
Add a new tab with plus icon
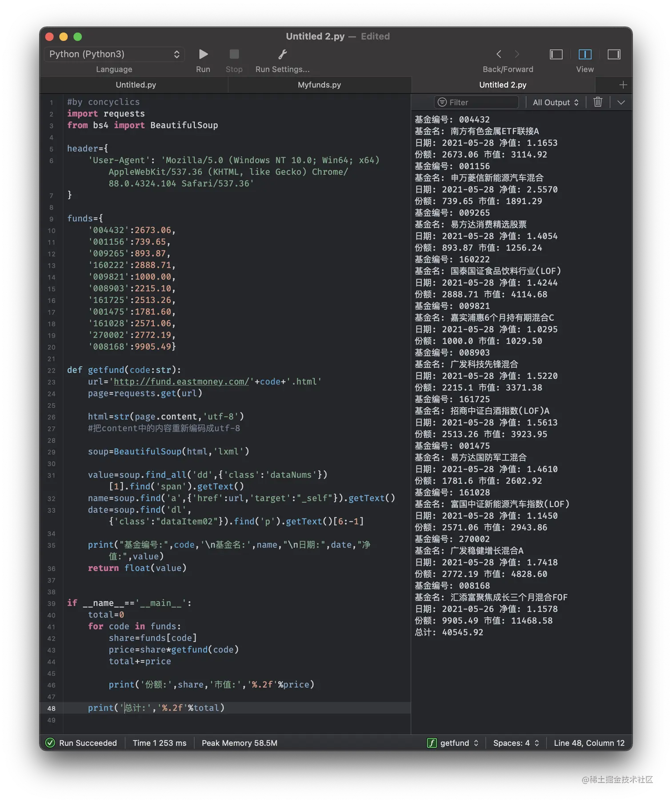[x=623, y=85]
